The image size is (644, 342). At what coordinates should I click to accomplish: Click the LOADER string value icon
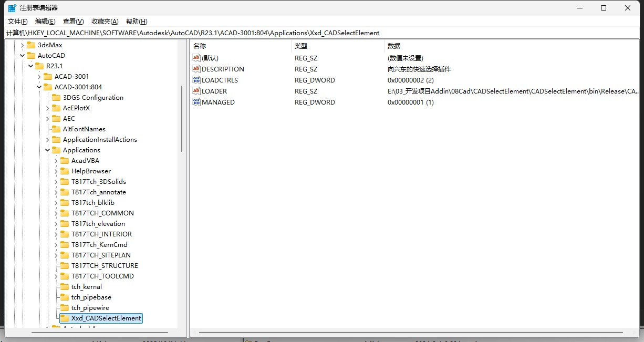[x=196, y=91]
